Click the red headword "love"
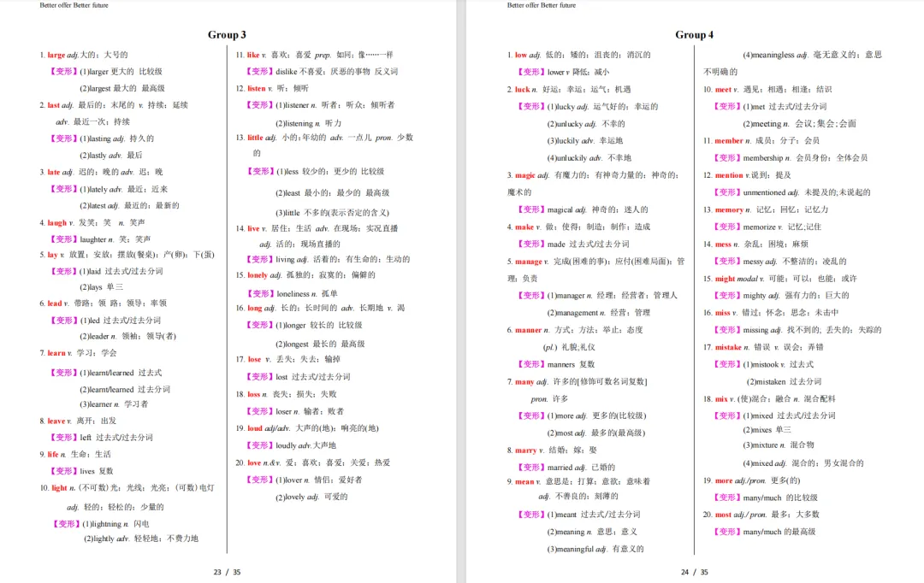The height and width of the screenshot is (583, 924). click(254, 462)
